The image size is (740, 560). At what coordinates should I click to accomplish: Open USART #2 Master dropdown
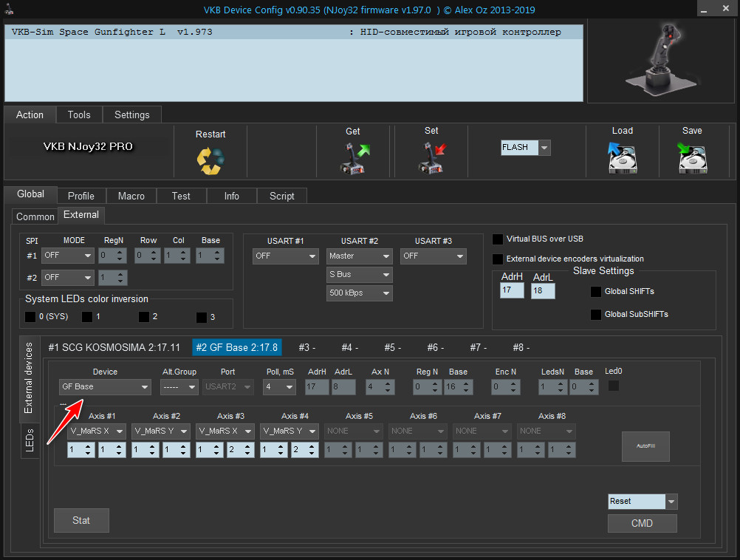click(359, 256)
